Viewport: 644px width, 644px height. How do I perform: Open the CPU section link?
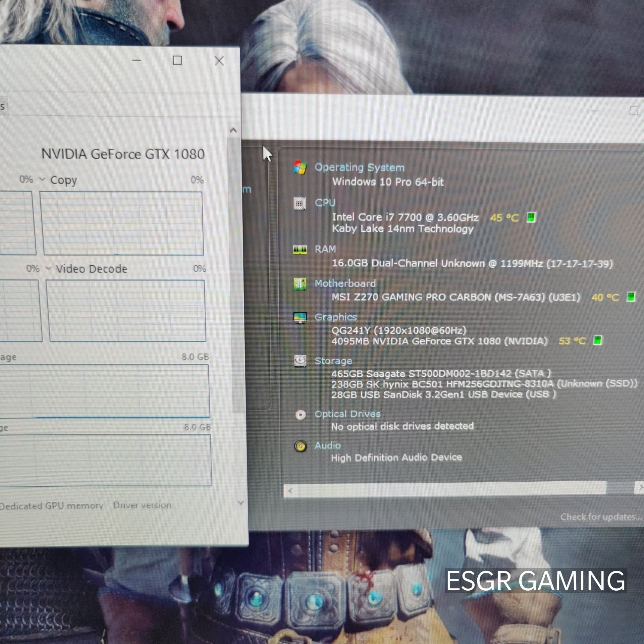[325, 203]
